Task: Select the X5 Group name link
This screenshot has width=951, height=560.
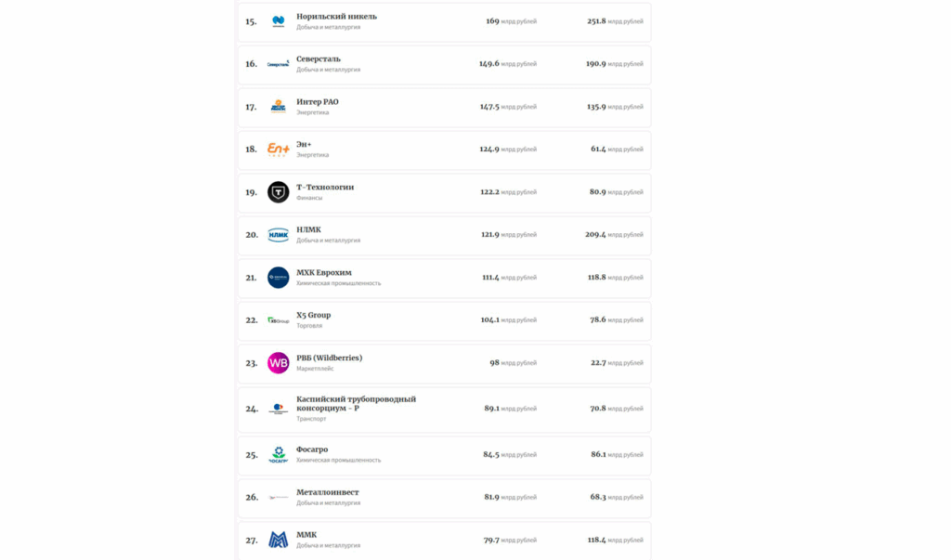Action: [314, 315]
